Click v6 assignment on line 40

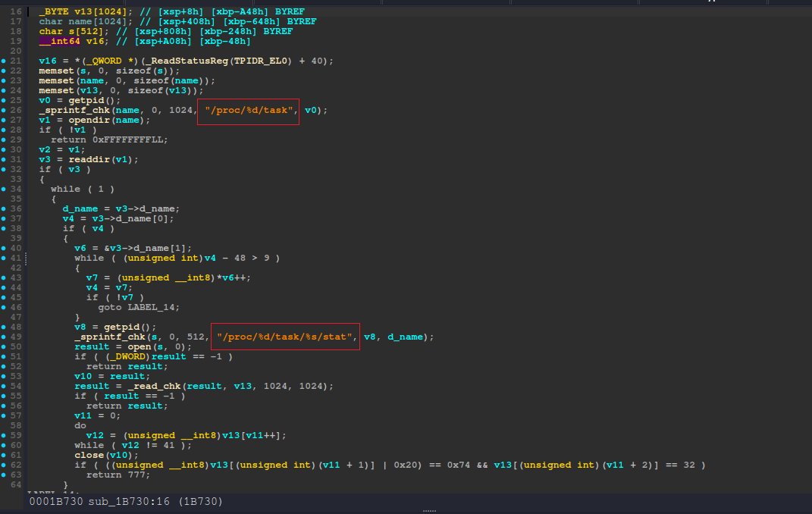click(133, 249)
